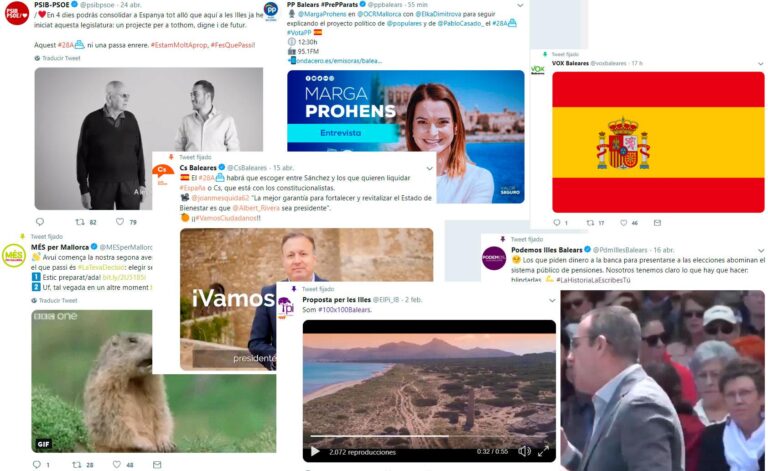Image resolution: width=768 pixels, height=471 pixels.
Task: Retweet the PSIB-PSOE tweet
Action: pyautogui.click(x=80, y=222)
